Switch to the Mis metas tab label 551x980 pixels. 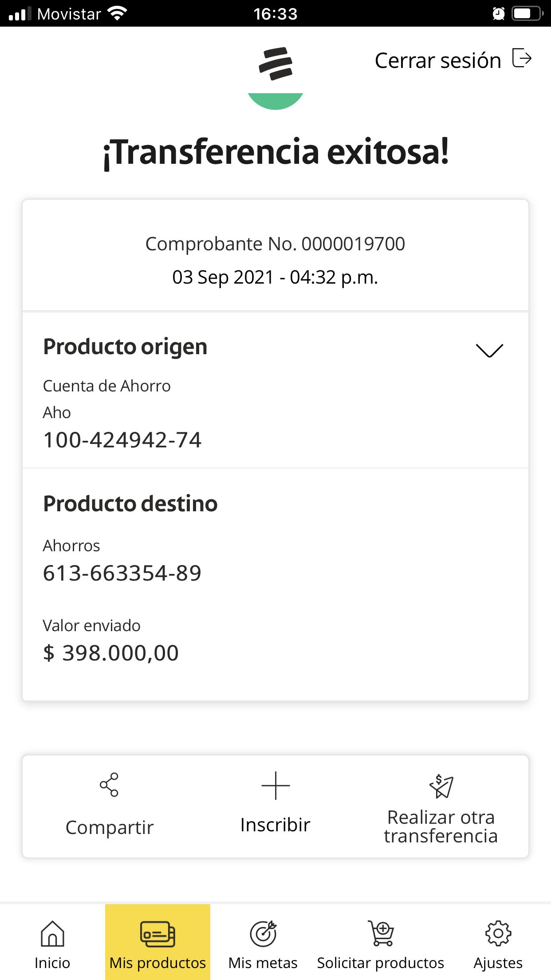(263, 963)
